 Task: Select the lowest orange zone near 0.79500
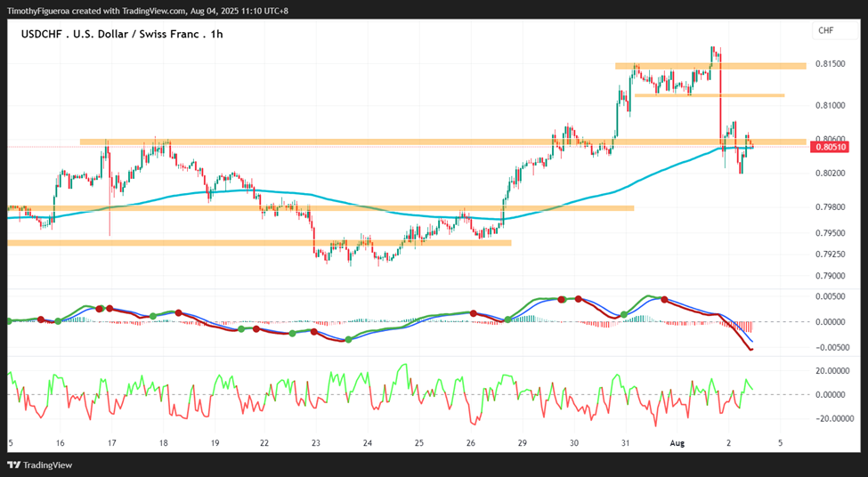pos(259,242)
